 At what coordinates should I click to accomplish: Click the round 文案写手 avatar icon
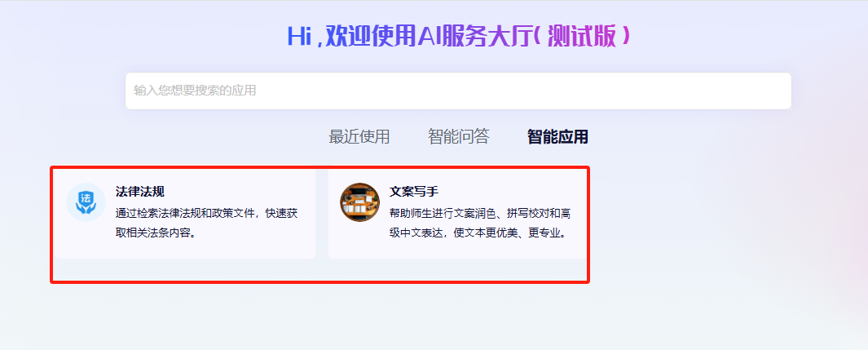tap(359, 202)
